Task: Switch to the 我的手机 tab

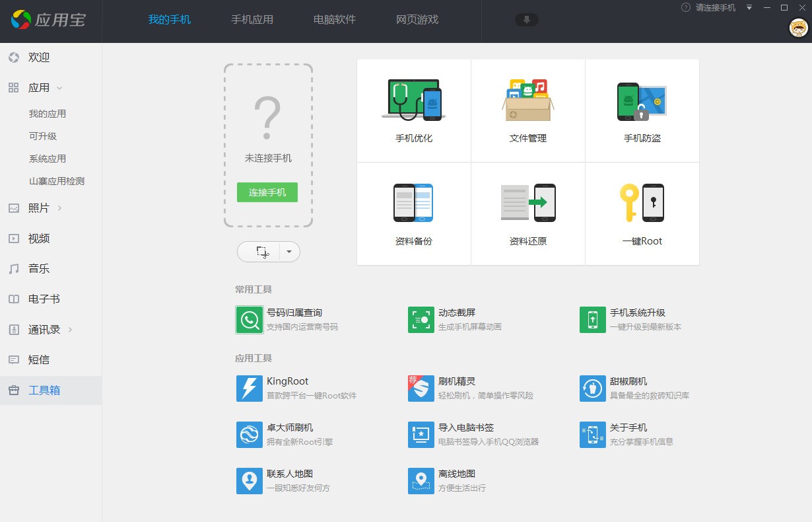Action: point(170,20)
